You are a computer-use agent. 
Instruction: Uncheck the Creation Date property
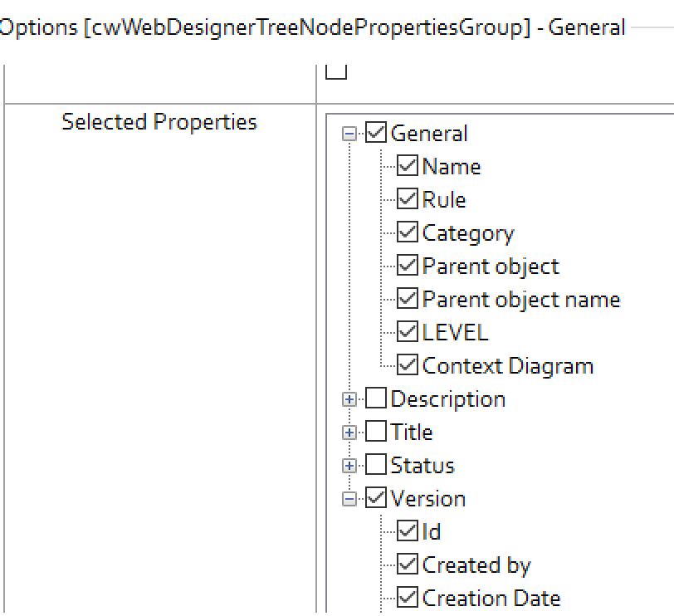pos(407,597)
